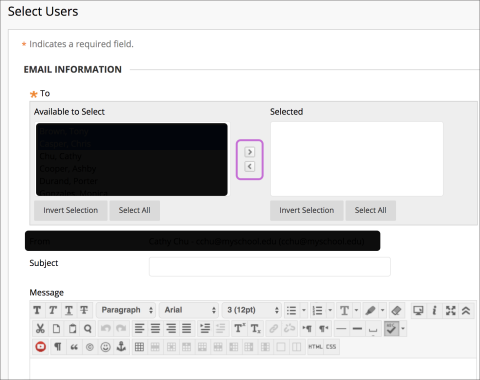Expand highlight color picker arrow
480x380 pixels.
(x=383, y=310)
